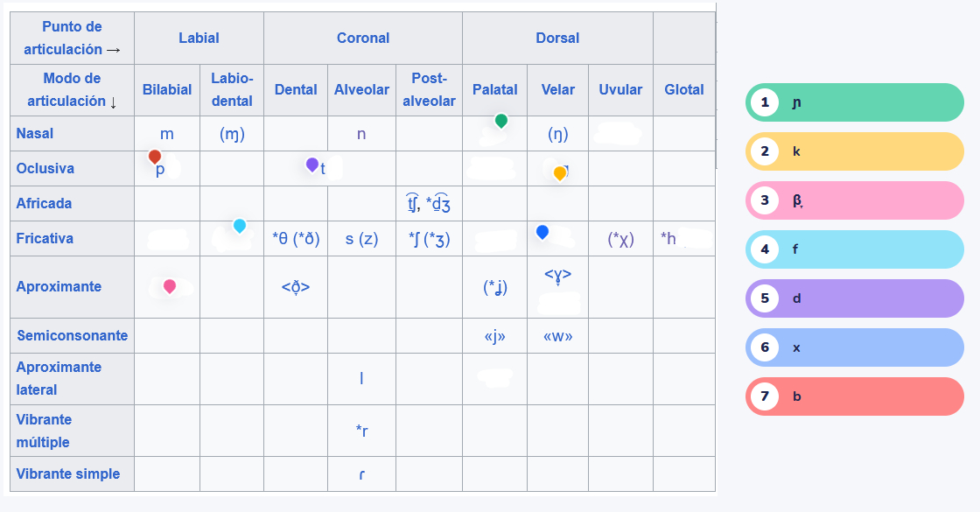Click the yellow pin marker in Velar column
Viewport: 980px width, 512px height.
[560, 173]
